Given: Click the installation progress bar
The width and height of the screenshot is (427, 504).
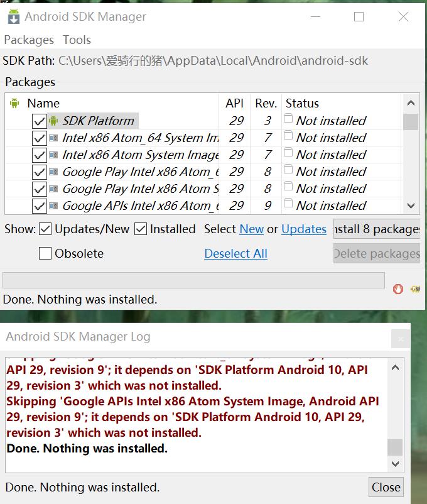Looking at the screenshot, I should pyautogui.click(x=193, y=280).
